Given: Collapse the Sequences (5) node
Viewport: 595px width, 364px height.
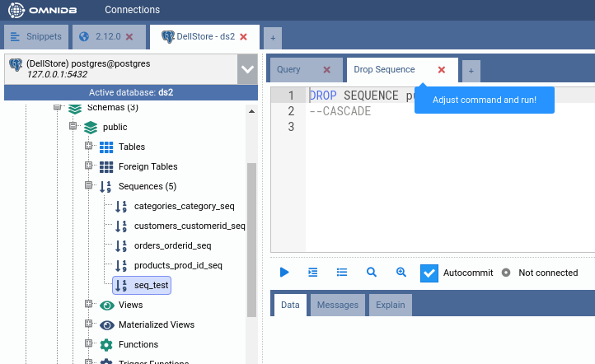Looking at the screenshot, I should coord(89,185).
